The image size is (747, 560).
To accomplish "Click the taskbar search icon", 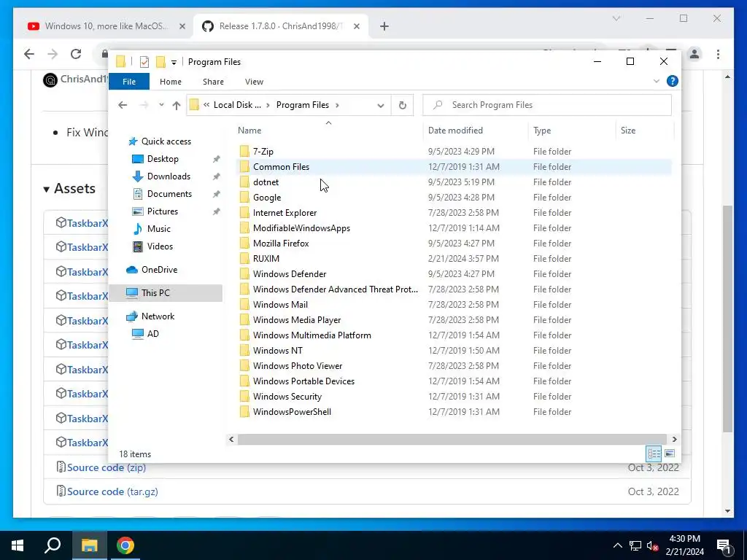I will point(53,545).
